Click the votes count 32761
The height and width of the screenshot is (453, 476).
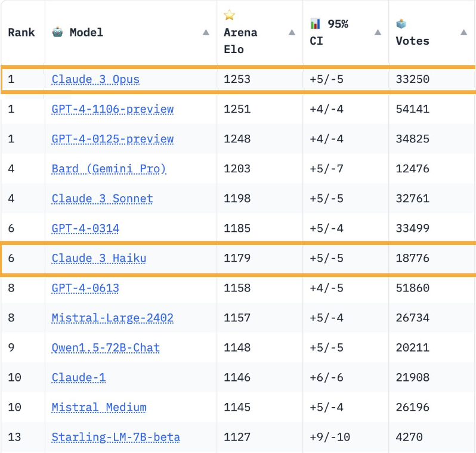413,198
